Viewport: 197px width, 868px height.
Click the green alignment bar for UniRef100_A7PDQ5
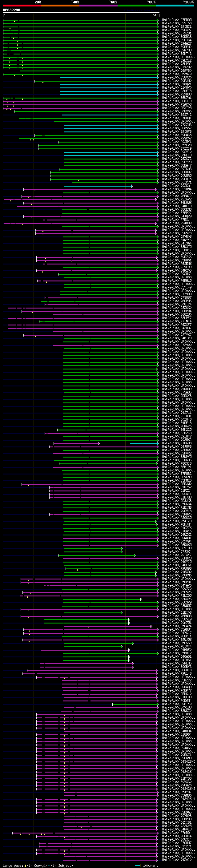click(81, 20)
